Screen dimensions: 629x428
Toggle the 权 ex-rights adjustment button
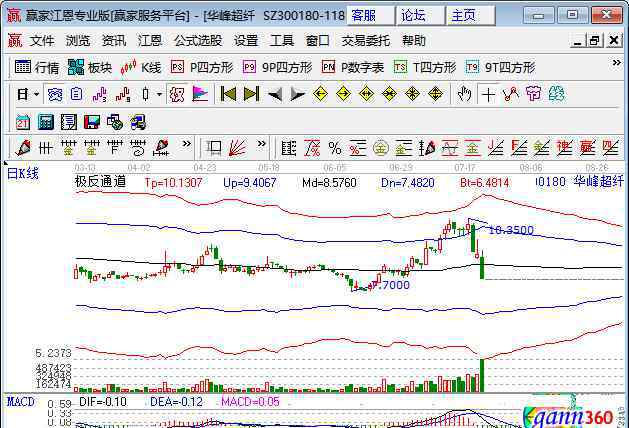coord(177,94)
